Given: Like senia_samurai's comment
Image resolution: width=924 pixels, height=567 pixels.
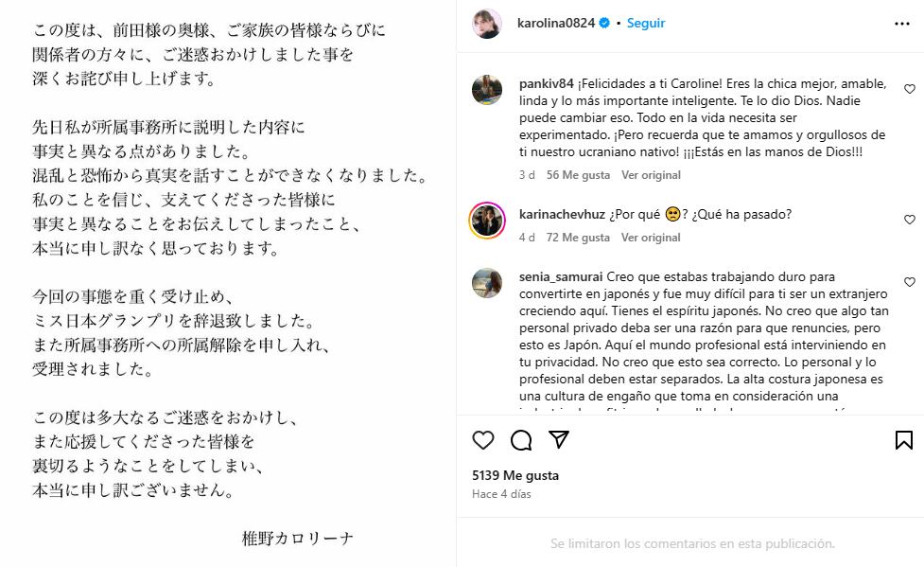Looking at the screenshot, I should pos(910,282).
